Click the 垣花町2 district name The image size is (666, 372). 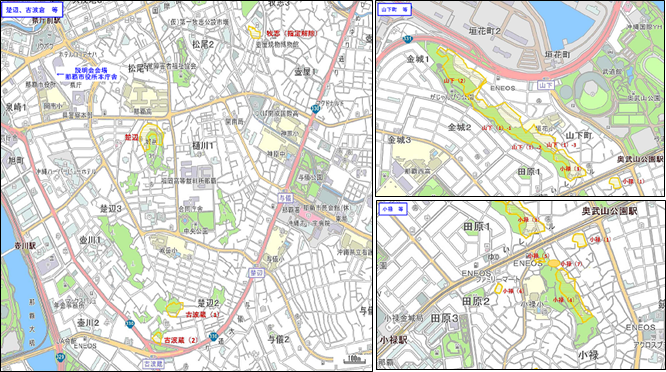[x=485, y=31]
